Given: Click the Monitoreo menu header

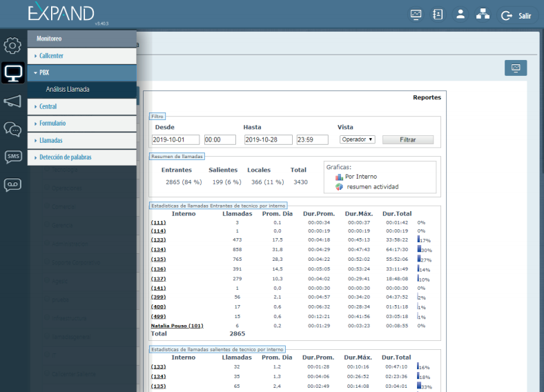Looking at the screenshot, I should tap(82, 39).
